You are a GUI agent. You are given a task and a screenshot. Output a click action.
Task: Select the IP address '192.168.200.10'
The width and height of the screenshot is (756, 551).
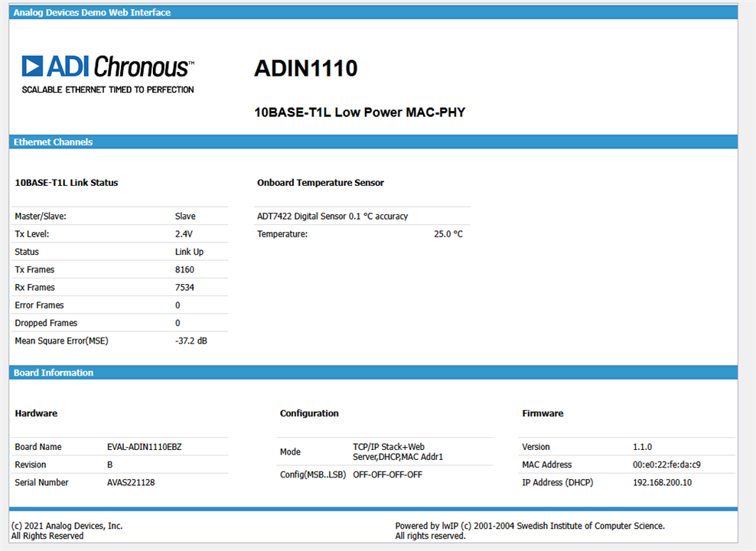click(x=662, y=483)
